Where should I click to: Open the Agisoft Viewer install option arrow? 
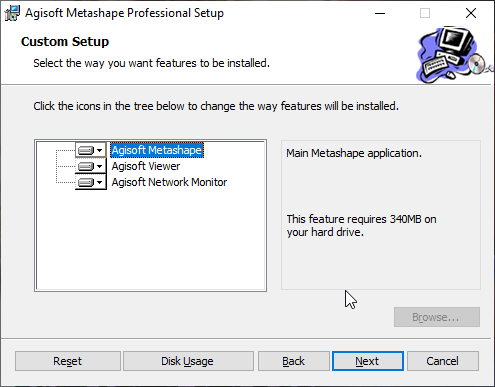(x=99, y=166)
